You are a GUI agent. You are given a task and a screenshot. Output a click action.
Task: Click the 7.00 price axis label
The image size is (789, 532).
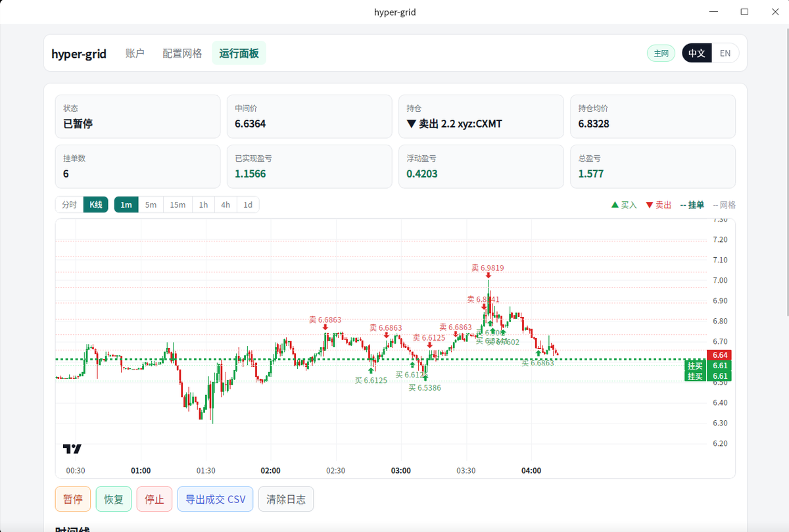click(x=720, y=280)
